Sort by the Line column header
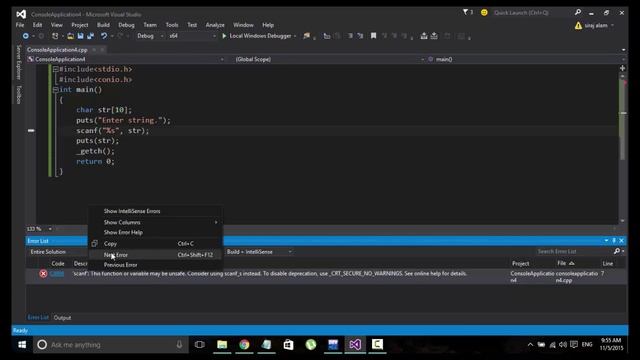This screenshot has height=360, width=640. pos(608,264)
